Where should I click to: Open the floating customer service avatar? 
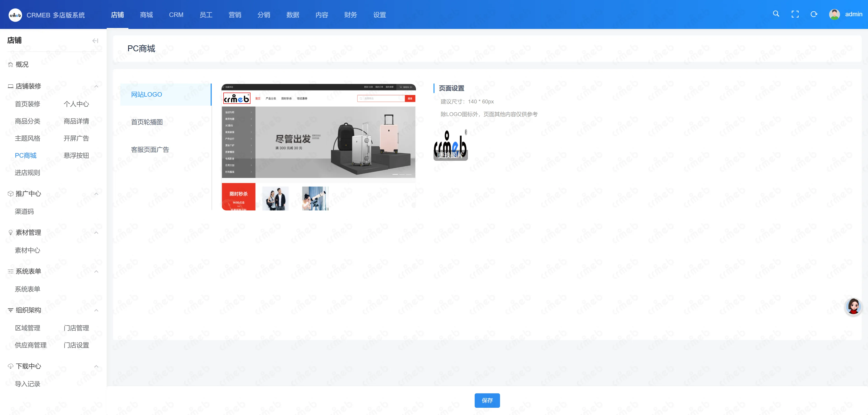click(853, 306)
